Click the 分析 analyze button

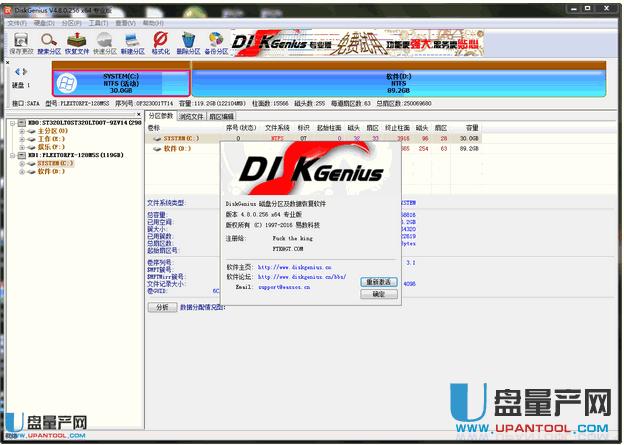tap(159, 307)
